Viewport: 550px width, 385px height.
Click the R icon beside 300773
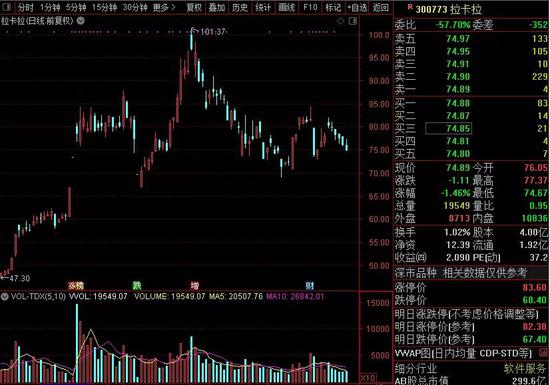pos(410,7)
